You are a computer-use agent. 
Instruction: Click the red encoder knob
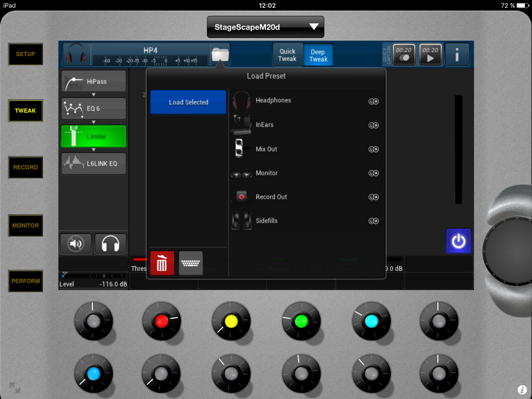point(161,321)
